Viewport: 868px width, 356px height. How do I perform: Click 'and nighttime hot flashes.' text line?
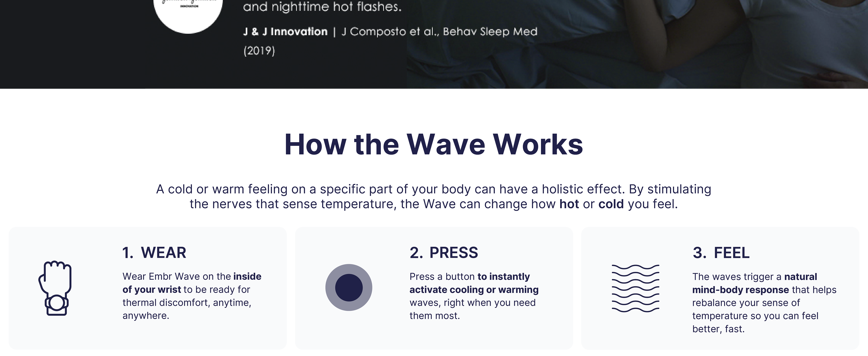[322, 7]
